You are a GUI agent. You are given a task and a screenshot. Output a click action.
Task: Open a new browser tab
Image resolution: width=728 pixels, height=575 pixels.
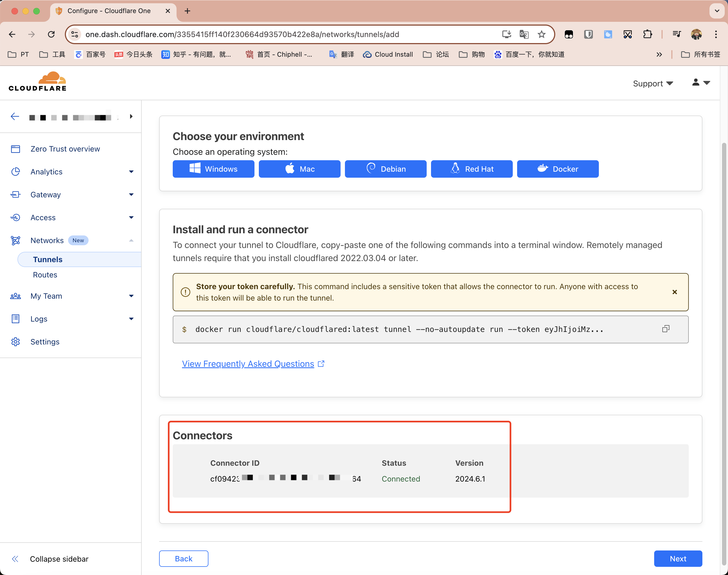(x=187, y=11)
